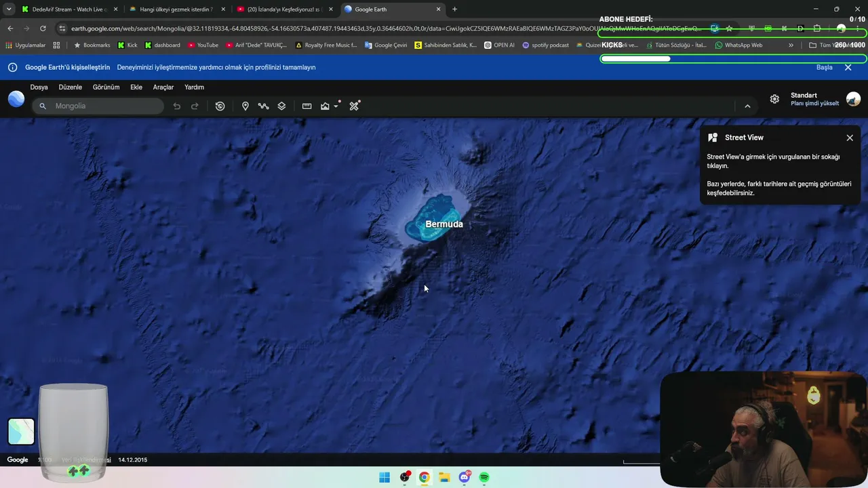Open Discord from the taskbar

click(x=465, y=477)
